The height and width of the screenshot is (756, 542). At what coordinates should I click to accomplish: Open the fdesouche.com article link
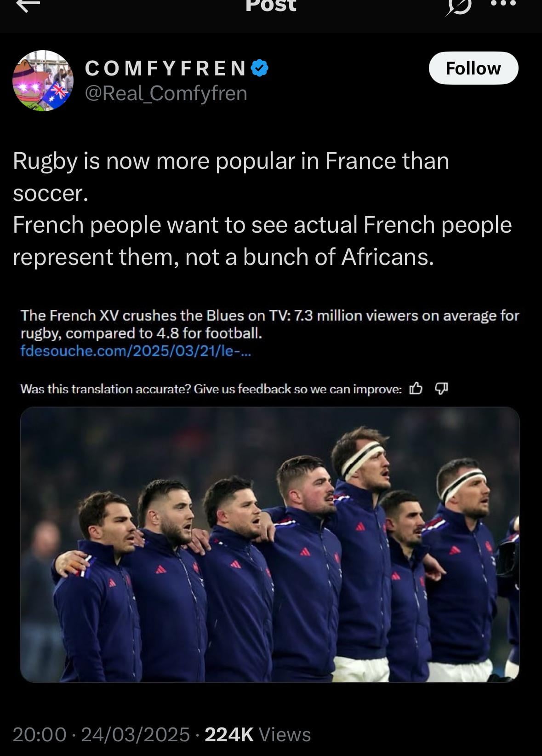[136, 351]
